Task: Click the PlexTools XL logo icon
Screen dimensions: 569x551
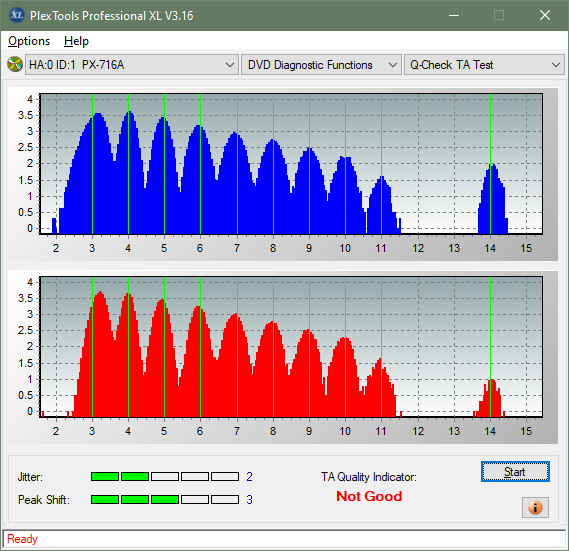Action: [16, 15]
